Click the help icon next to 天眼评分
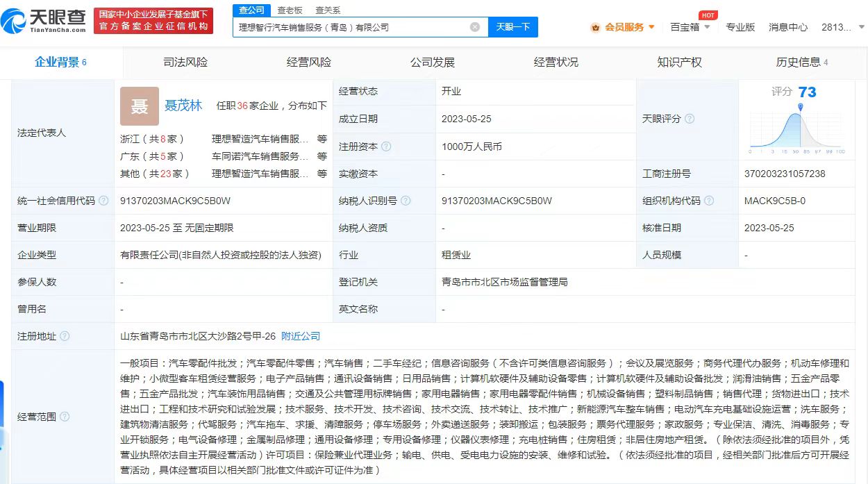 690,119
